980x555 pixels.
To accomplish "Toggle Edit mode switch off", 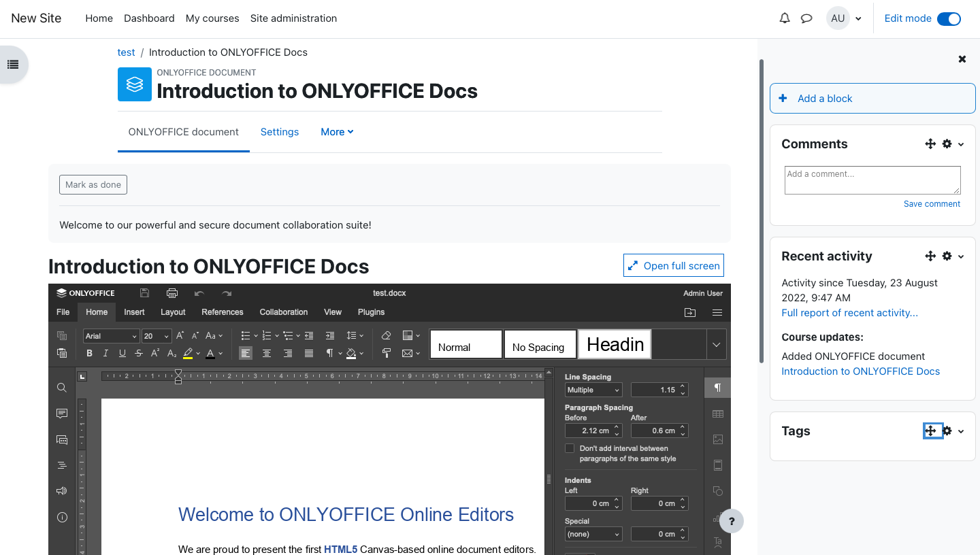I will (949, 19).
